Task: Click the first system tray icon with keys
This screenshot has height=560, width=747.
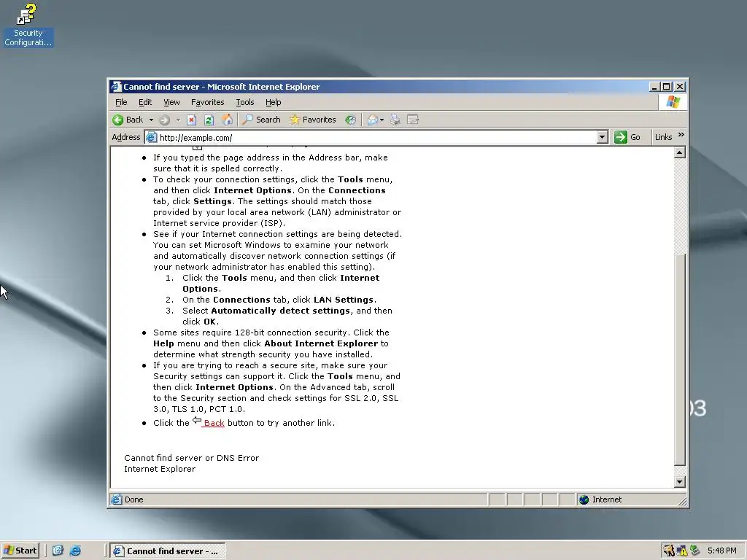Action: pyautogui.click(x=669, y=551)
